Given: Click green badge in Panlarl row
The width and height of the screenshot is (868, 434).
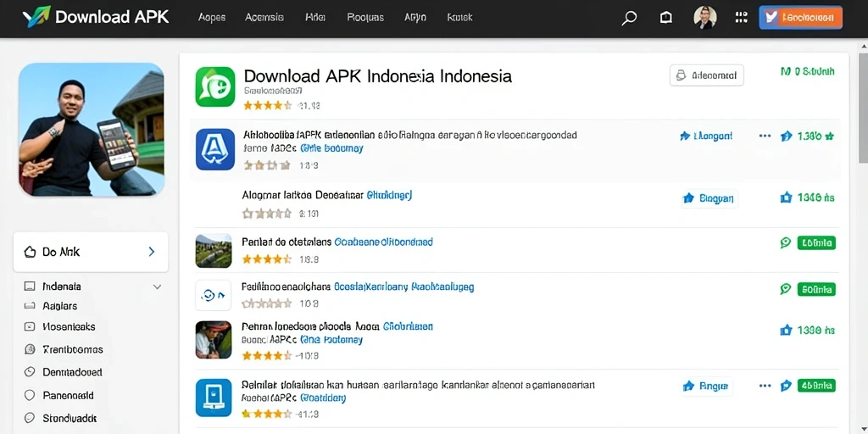Looking at the screenshot, I should (x=816, y=242).
